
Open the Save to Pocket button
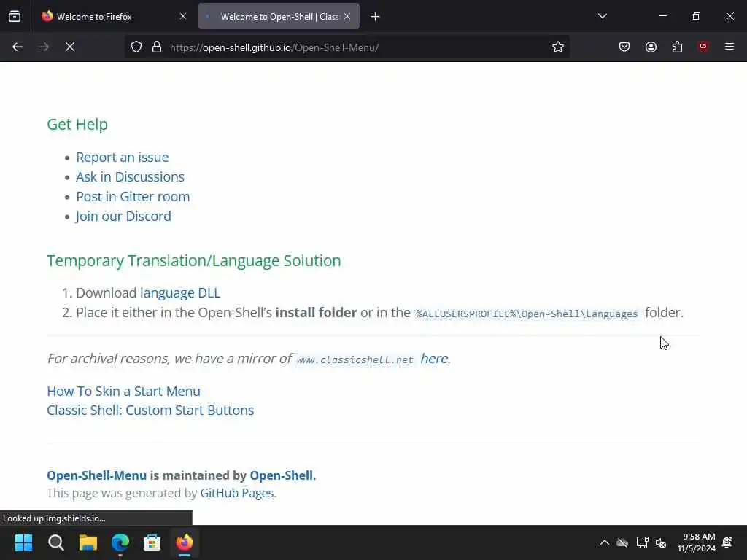point(624,47)
